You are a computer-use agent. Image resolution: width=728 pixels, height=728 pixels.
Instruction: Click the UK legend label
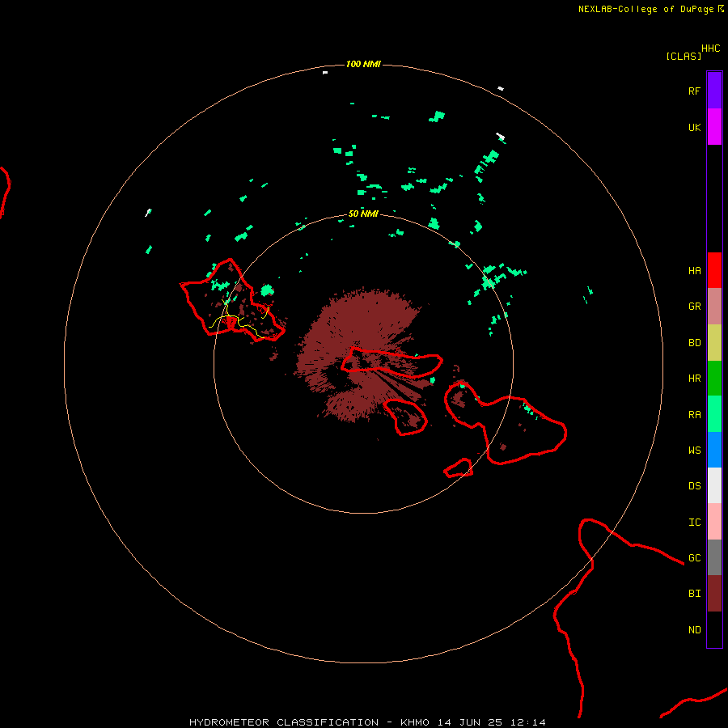694,127
